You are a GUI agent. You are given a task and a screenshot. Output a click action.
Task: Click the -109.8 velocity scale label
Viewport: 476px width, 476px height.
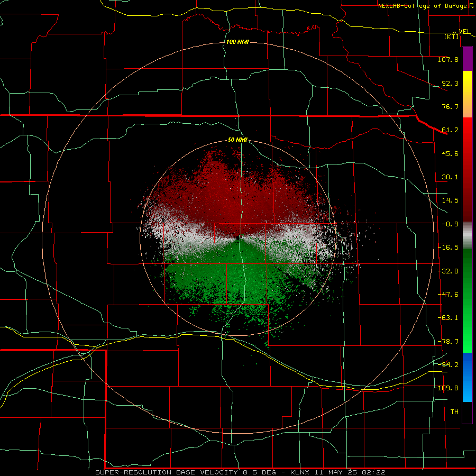(446, 388)
